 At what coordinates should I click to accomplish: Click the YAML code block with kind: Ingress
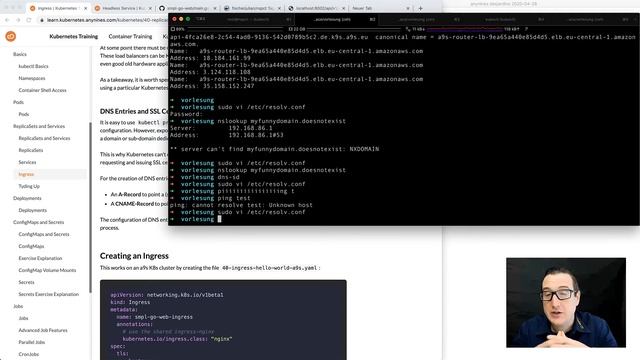click(223, 320)
